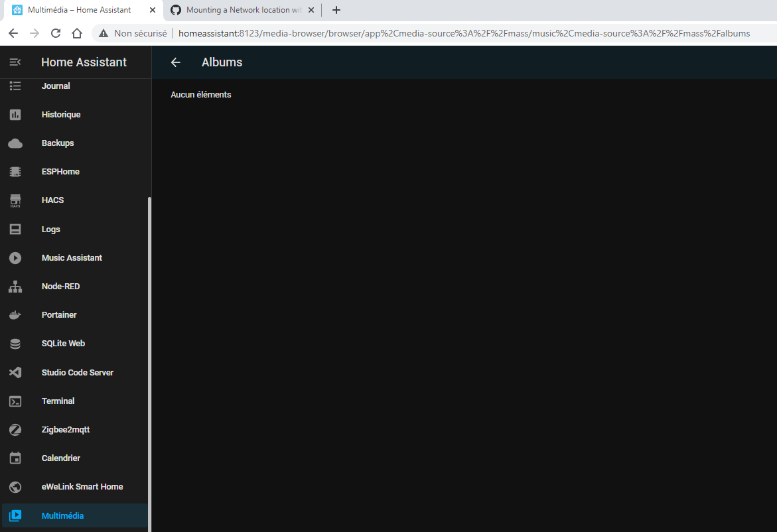
Task: Click the Historique chart icon
Action: coord(15,115)
